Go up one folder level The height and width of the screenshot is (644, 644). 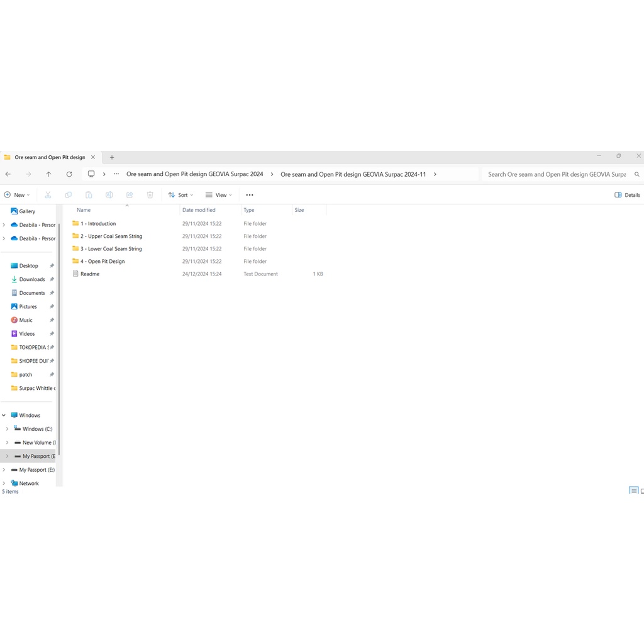pos(48,174)
